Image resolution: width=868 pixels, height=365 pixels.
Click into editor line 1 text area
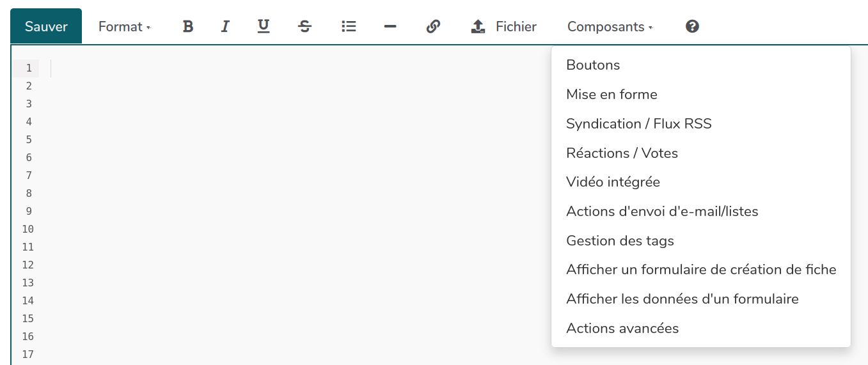tap(256, 68)
